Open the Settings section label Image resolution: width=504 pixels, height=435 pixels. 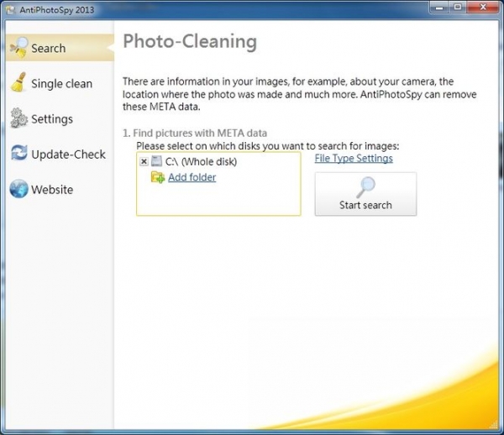pos(52,119)
